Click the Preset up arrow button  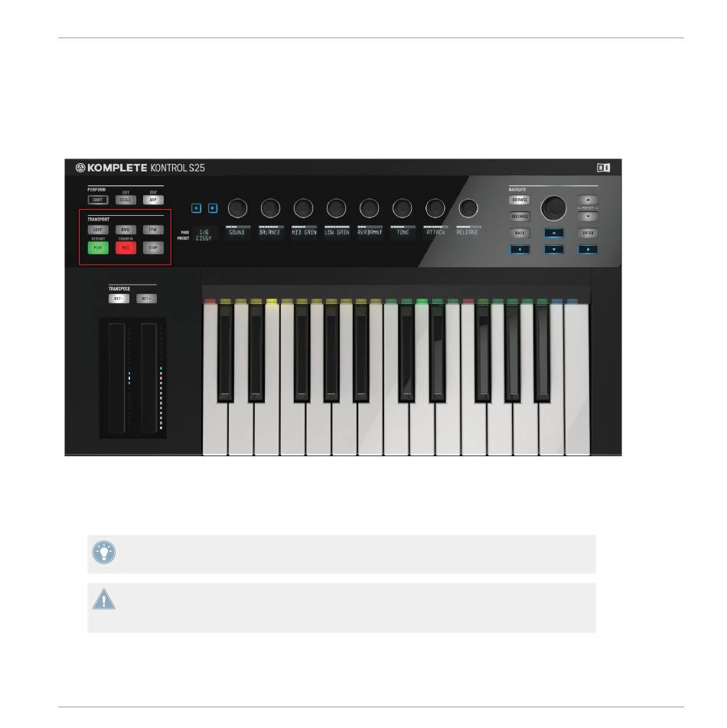[x=588, y=200]
